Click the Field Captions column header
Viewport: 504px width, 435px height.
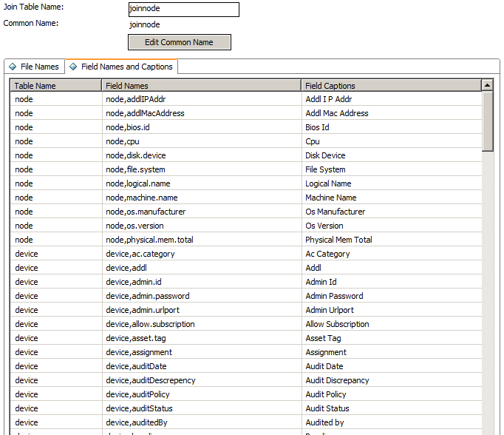pyautogui.click(x=390, y=86)
